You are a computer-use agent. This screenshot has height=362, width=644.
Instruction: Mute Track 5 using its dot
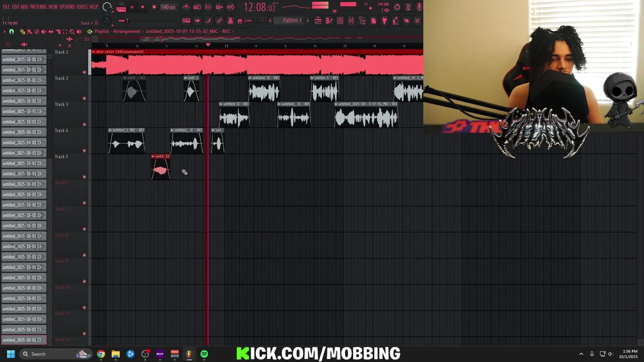[84, 176]
